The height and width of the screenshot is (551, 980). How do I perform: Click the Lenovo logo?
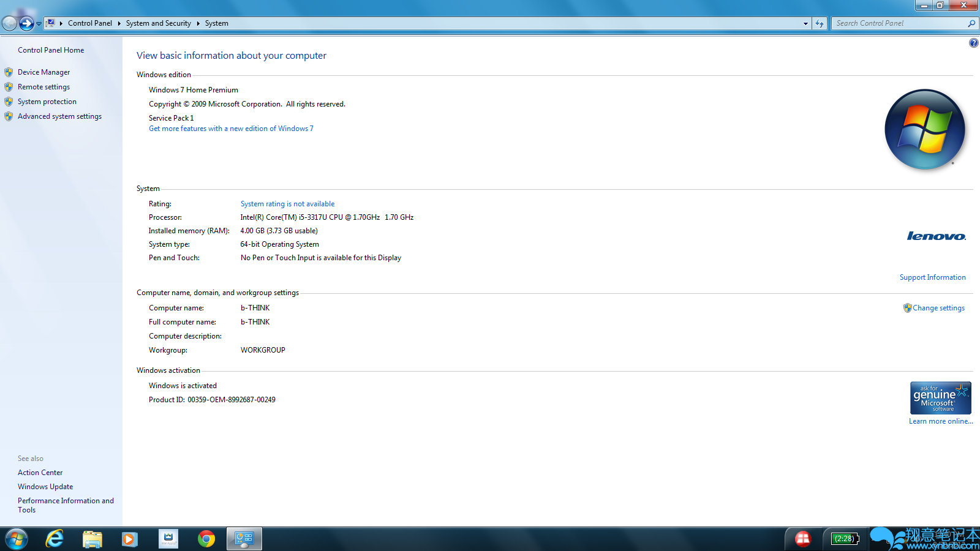[936, 236]
